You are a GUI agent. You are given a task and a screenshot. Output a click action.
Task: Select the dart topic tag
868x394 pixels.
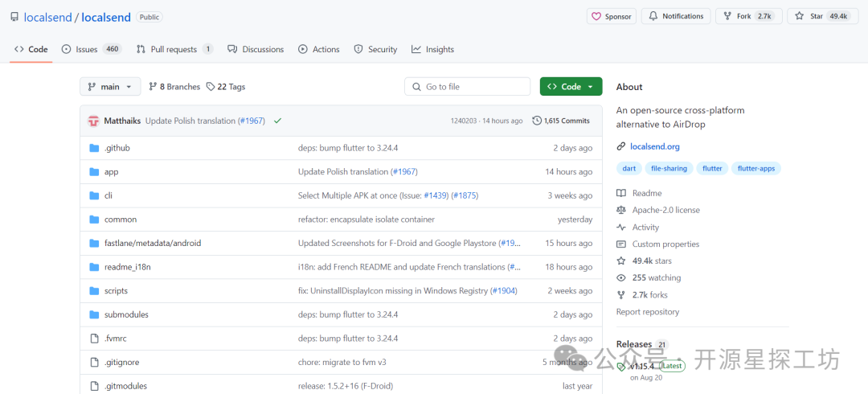[x=628, y=169]
